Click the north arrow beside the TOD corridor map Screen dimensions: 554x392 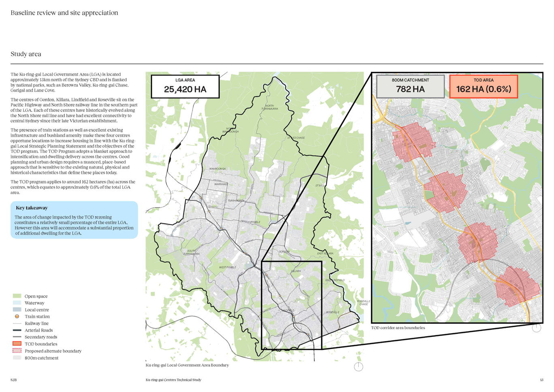[x=537, y=328]
